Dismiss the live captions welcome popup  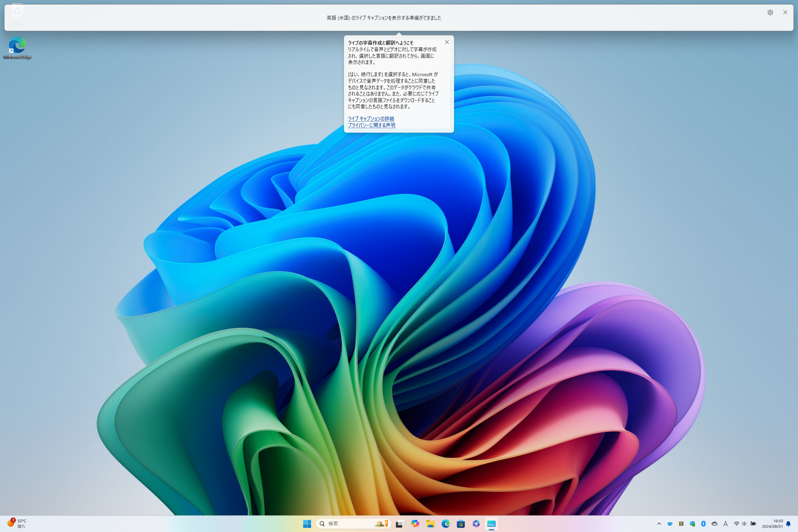click(x=447, y=42)
